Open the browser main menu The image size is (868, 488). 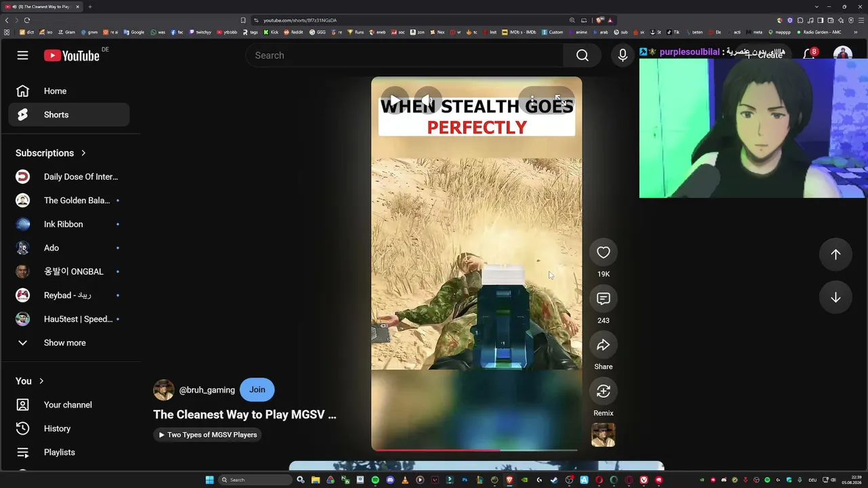(861, 20)
